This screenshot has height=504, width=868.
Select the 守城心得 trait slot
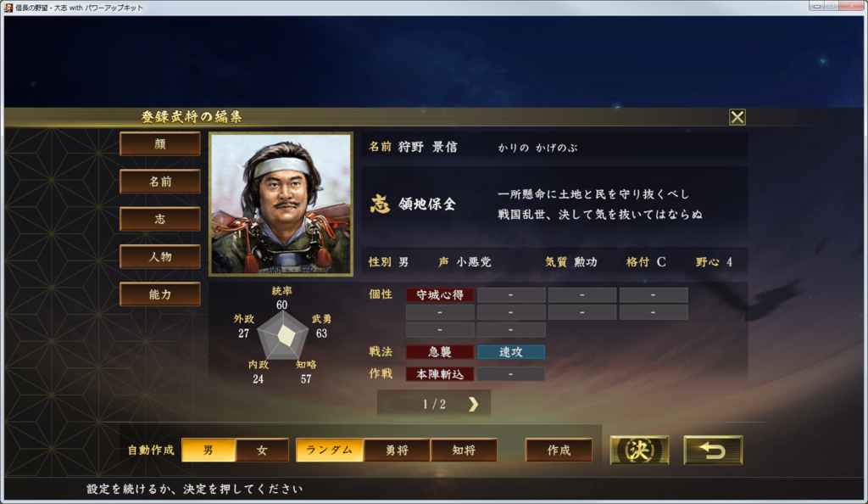[x=440, y=294]
